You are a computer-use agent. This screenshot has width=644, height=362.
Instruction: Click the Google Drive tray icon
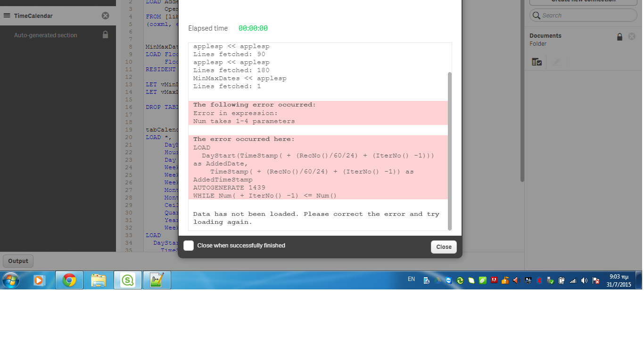coord(438,280)
